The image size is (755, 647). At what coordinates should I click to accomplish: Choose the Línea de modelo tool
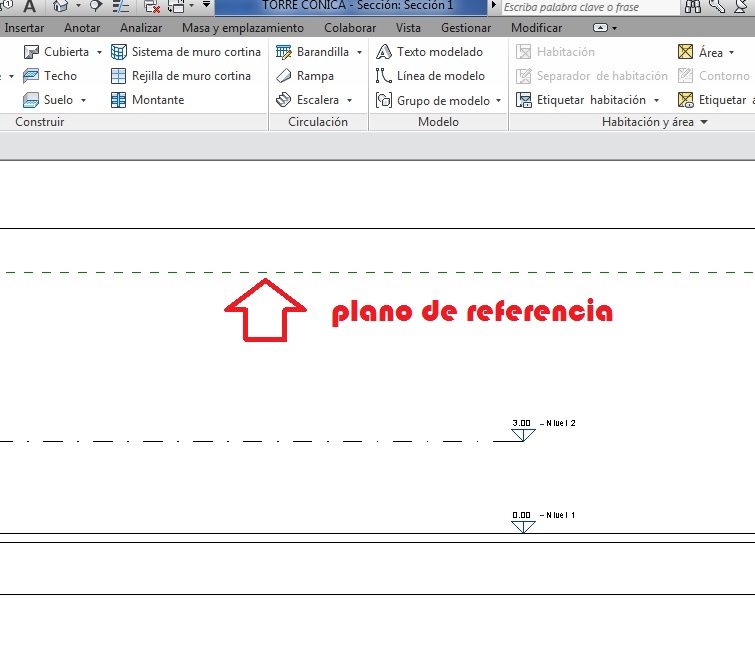click(384, 76)
